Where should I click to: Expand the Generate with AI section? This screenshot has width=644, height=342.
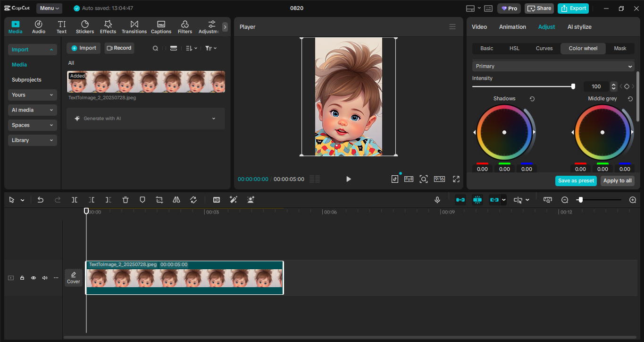pyautogui.click(x=145, y=118)
